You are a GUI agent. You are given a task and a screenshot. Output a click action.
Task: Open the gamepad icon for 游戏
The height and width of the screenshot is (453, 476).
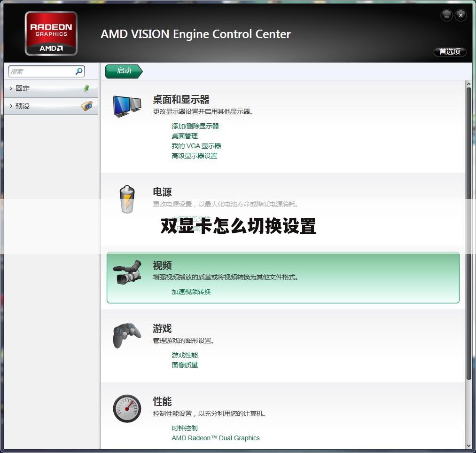coord(127,335)
